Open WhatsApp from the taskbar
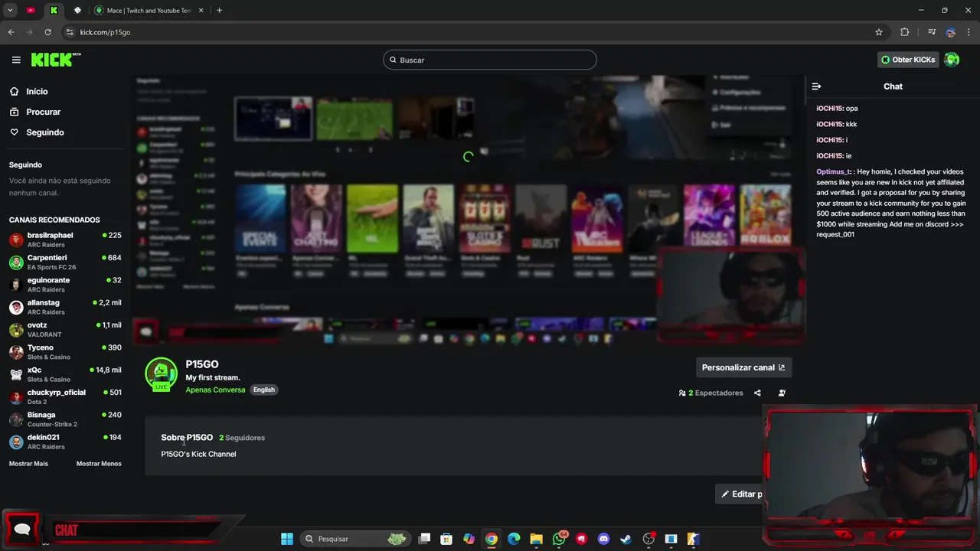The height and width of the screenshot is (551, 980). tap(559, 539)
